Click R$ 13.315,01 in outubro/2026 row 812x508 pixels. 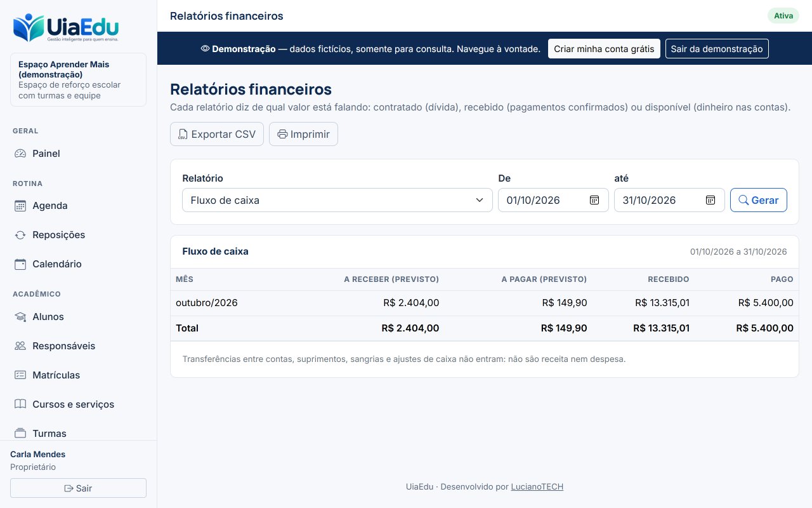coord(662,303)
